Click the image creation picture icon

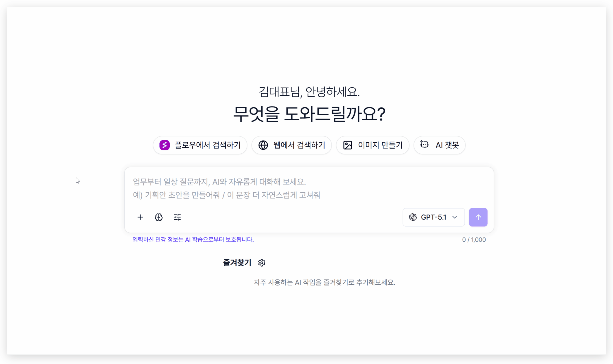(x=347, y=145)
